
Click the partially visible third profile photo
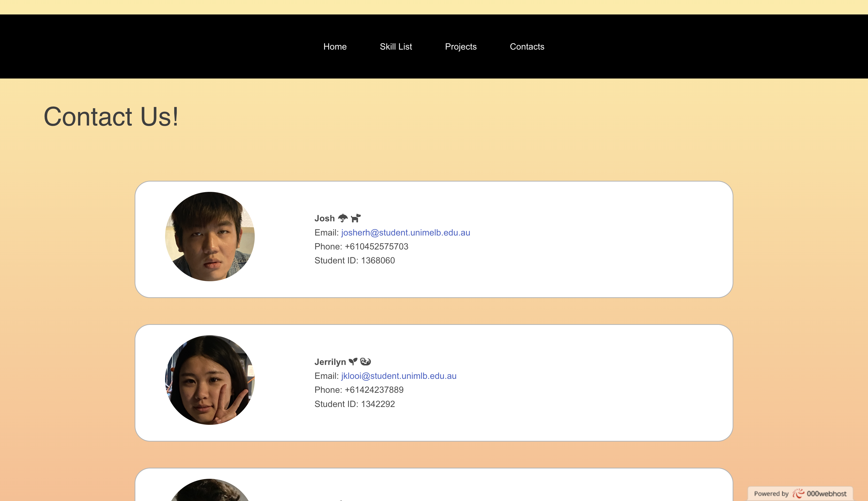(x=210, y=491)
